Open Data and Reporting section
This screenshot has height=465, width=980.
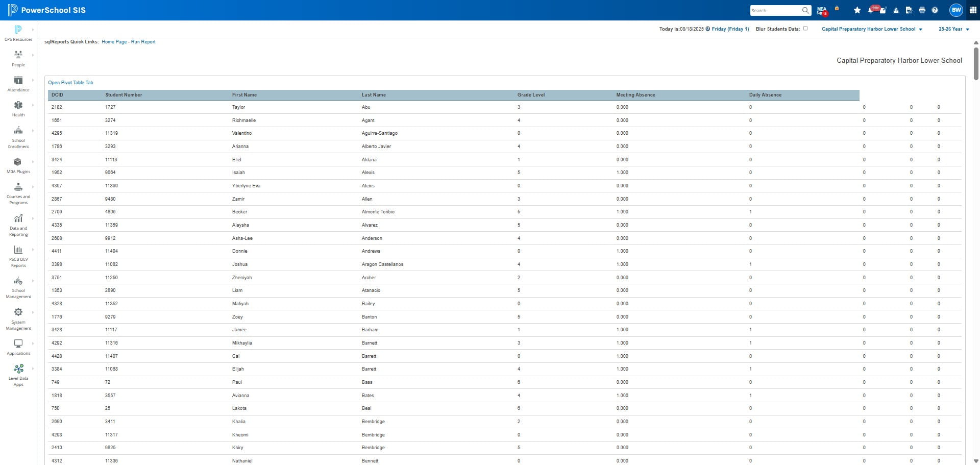(18, 226)
